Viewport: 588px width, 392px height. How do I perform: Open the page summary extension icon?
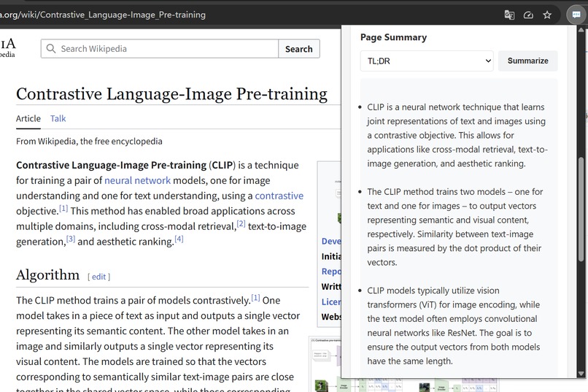(576, 15)
